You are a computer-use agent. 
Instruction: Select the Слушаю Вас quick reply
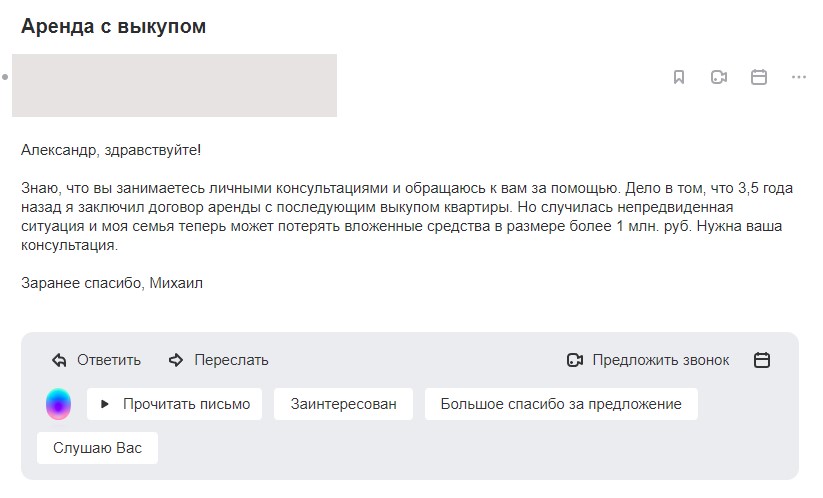(x=98, y=448)
